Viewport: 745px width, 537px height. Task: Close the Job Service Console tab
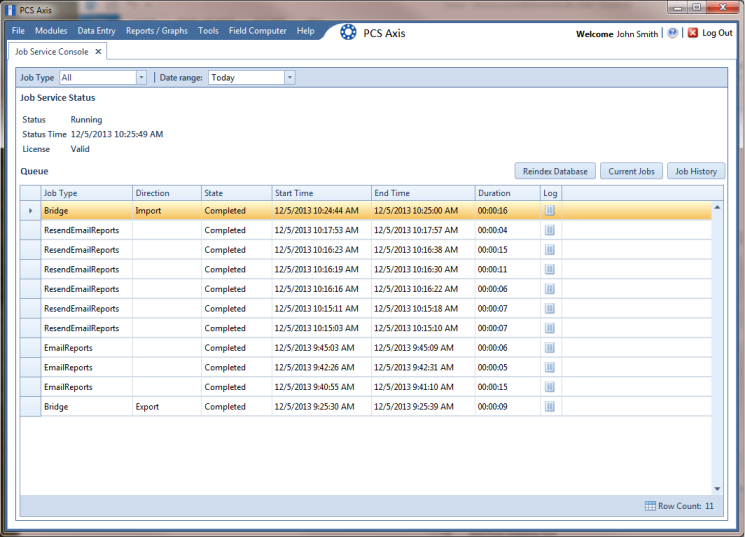pyautogui.click(x=98, y=51)
